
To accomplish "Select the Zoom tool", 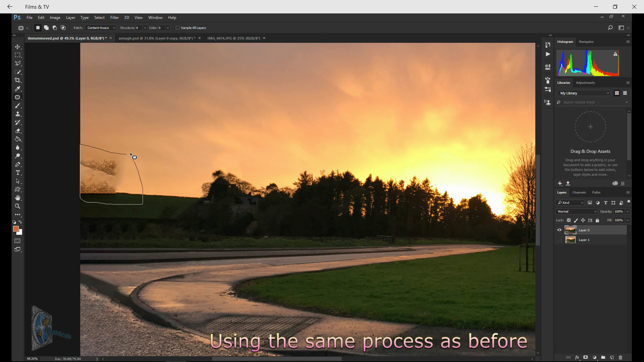I will coord(18,206).
